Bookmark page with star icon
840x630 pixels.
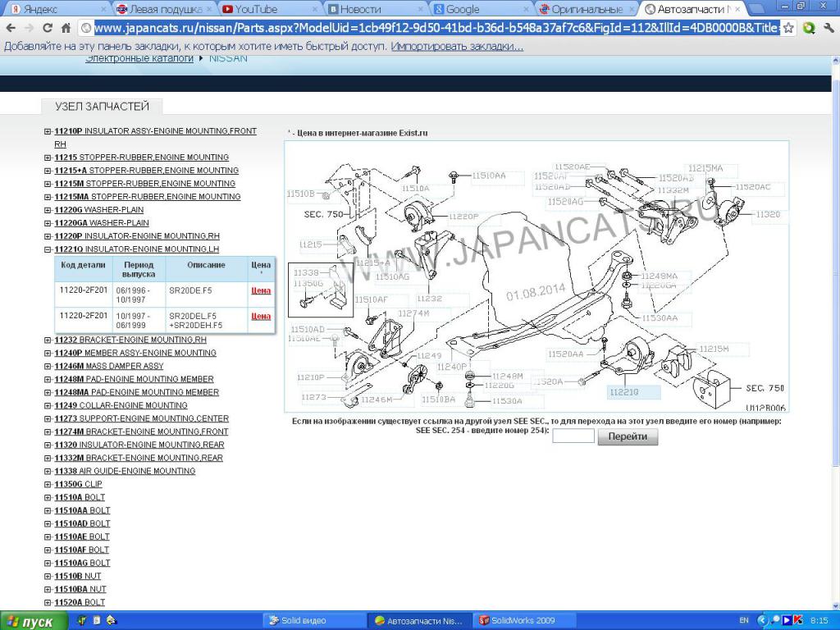click(x=788, y=28)
